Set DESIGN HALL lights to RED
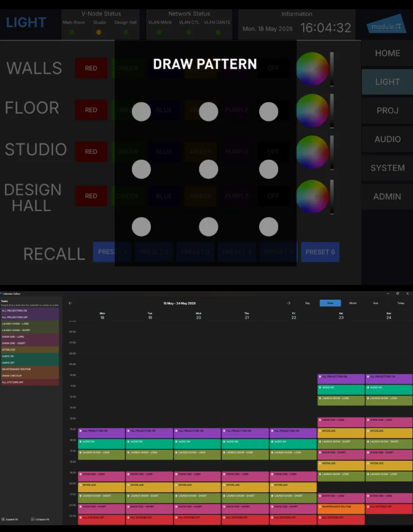Image resolution: width=413 pixels, height=532 pixels. pos(91,196)
